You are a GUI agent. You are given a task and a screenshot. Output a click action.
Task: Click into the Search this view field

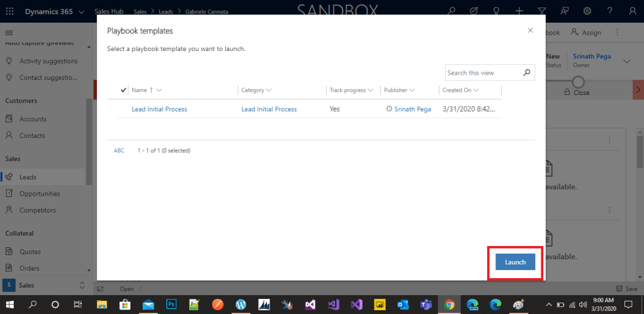point(482,73)
